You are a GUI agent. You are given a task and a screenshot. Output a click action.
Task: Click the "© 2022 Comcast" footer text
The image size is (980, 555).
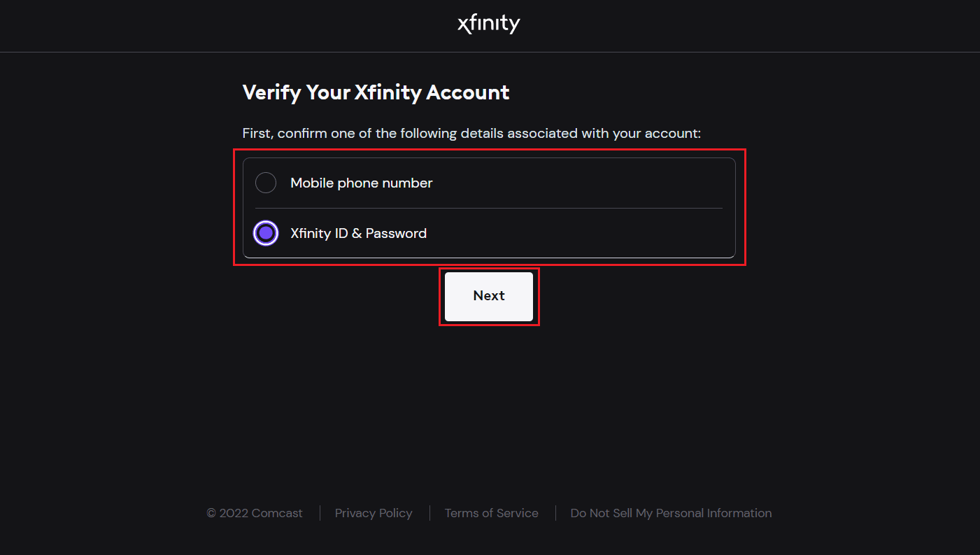click(255, 513)
